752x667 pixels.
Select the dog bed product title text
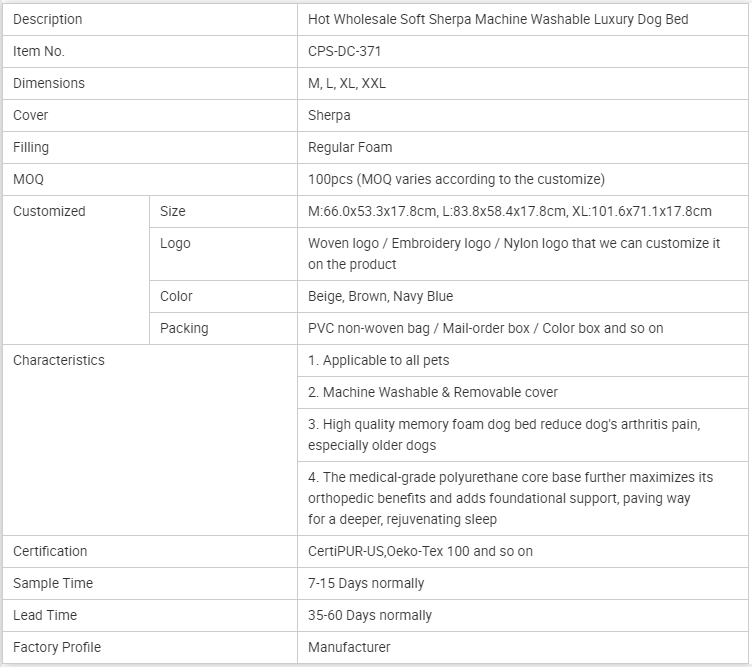498,20
